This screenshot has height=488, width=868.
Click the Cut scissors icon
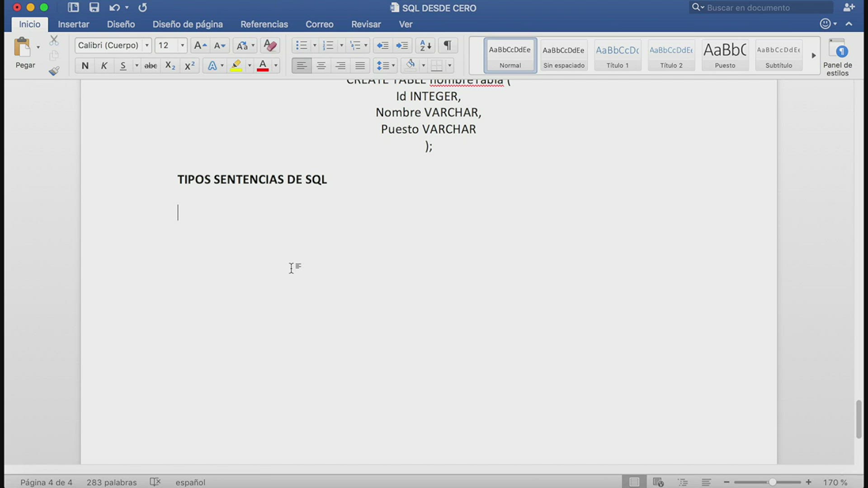54,40
